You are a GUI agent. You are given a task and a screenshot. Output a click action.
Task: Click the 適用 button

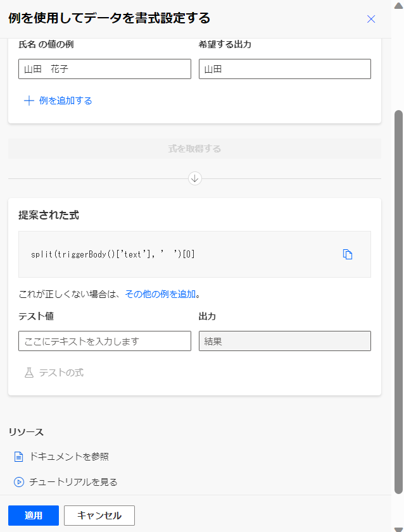click(x=34, y=516)
